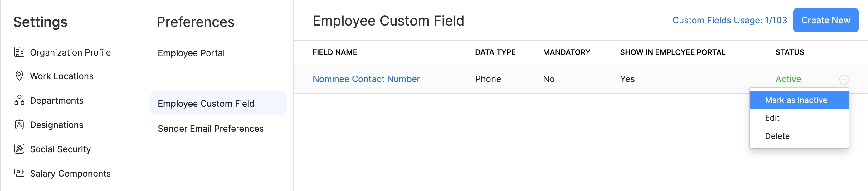Select Employee Custom Field preference item
Screen dimensions: 868x191
206,104
